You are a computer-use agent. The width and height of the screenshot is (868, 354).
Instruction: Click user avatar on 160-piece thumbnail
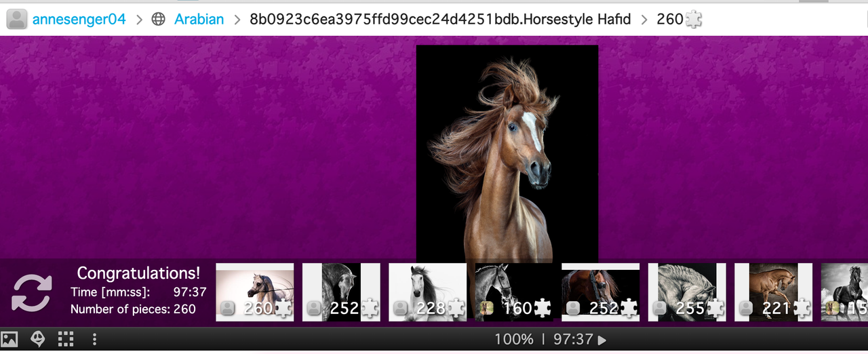click(x=488, y=309)
